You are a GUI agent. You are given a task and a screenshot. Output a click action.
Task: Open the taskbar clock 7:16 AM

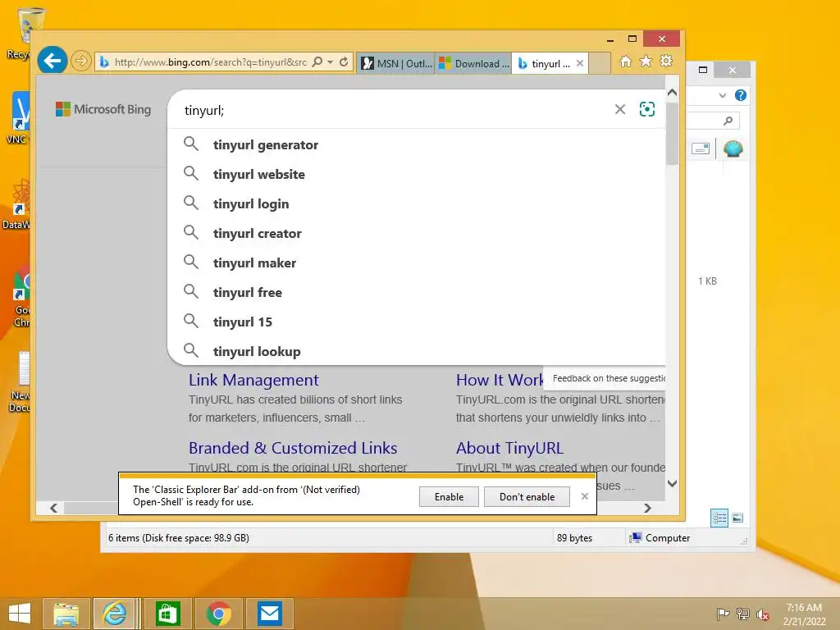point(804,614)
